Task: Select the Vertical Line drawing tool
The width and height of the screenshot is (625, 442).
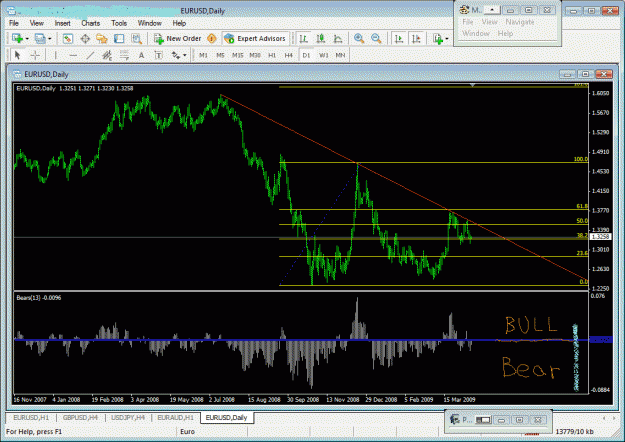Action: [x=55, y=55]
